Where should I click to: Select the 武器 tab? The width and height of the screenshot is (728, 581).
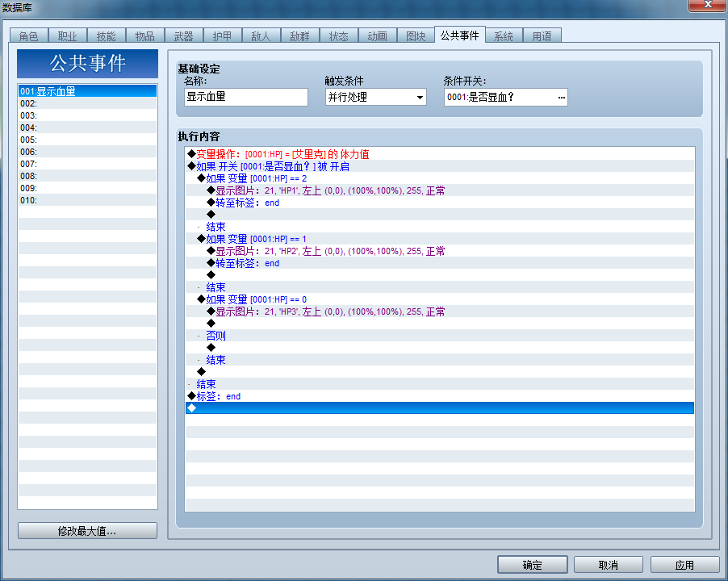coord(183,36)
